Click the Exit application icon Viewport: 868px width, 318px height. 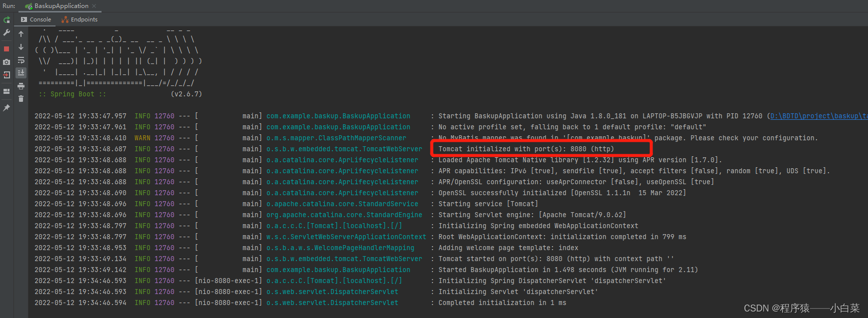point(6,75)
